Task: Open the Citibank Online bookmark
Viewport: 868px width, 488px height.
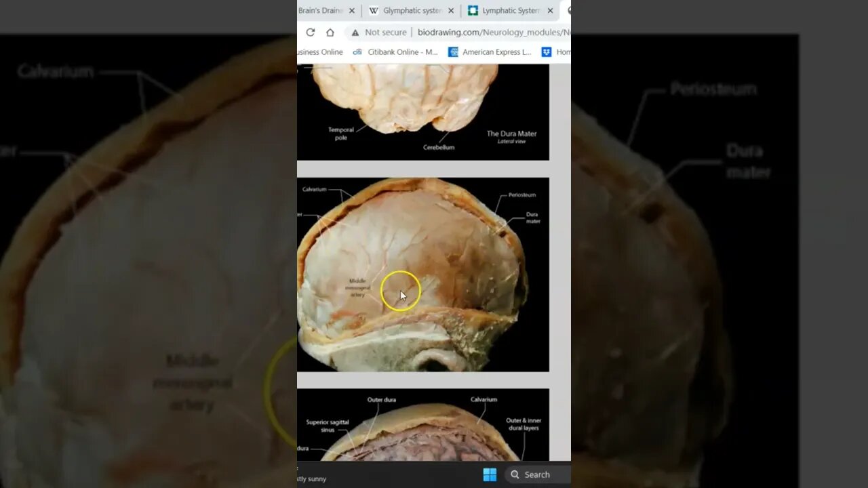Action: point(396,52)
